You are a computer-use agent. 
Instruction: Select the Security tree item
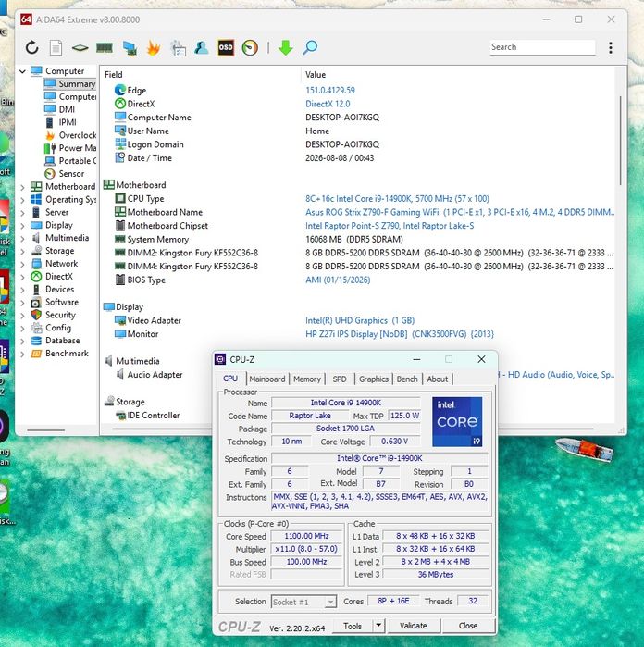point(60,315)
